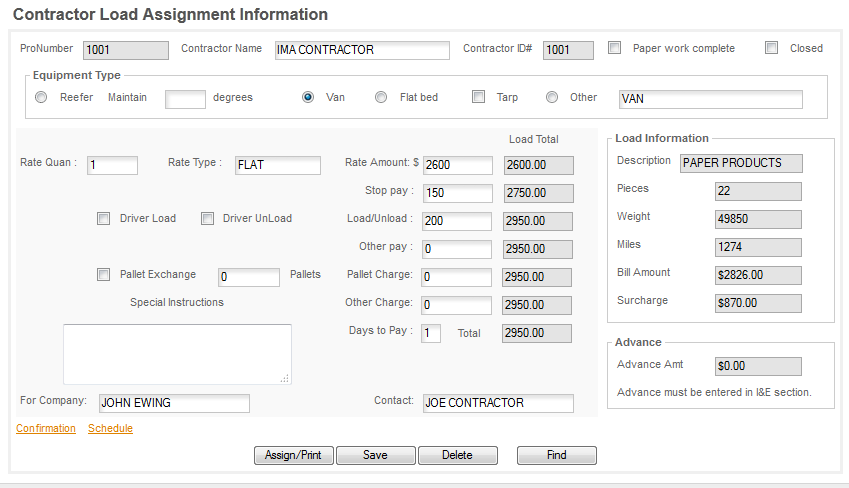This screenshot has height=488, width=849.
Task: Click the Miles field showing 1274
Action: click(x=759, y=248)
